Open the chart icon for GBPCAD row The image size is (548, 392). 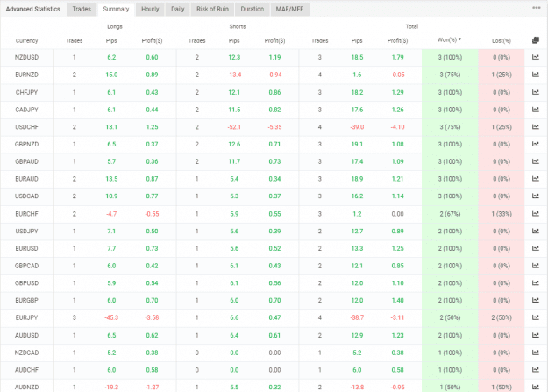point(536,266)
